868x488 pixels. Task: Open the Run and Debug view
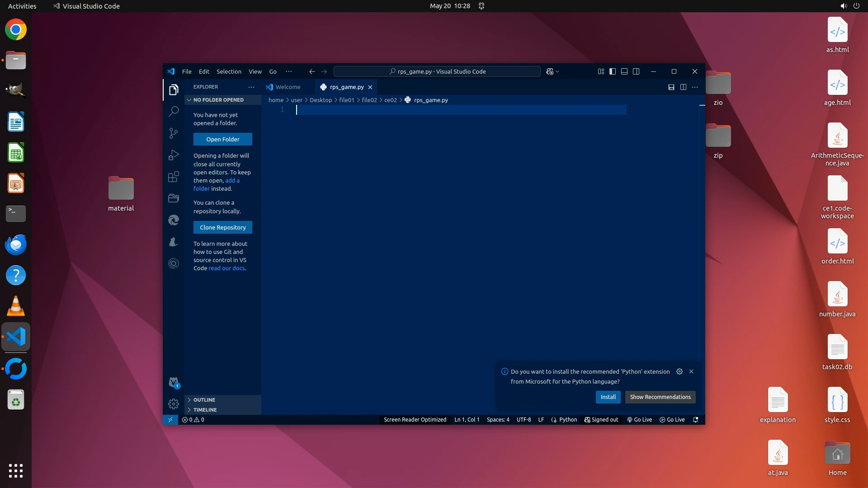[174, 155]
